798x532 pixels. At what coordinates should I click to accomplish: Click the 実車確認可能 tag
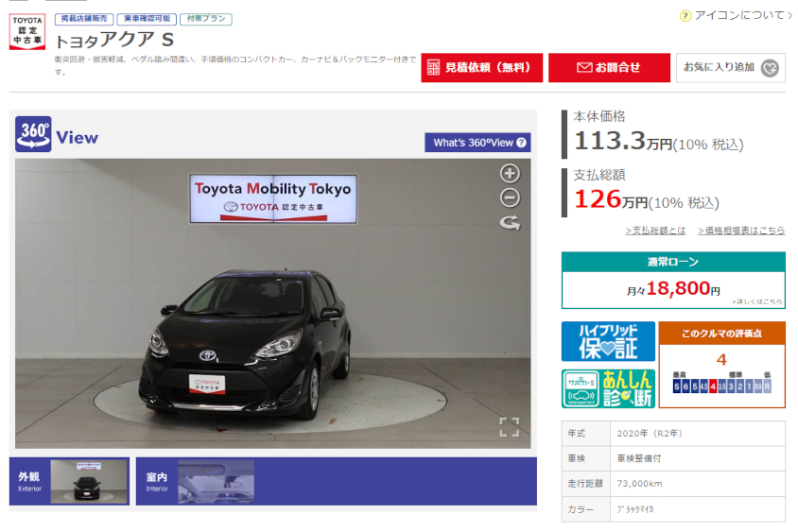tap(147, 19)
